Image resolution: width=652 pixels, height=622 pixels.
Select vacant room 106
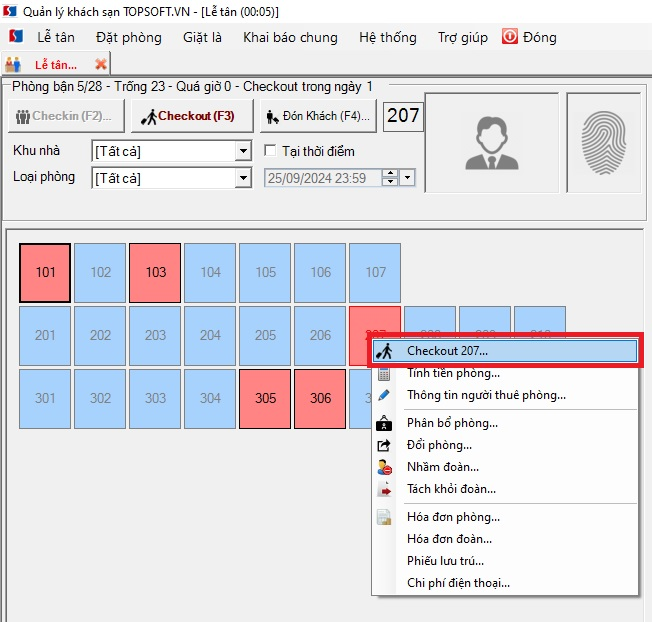tap(320, 273)
